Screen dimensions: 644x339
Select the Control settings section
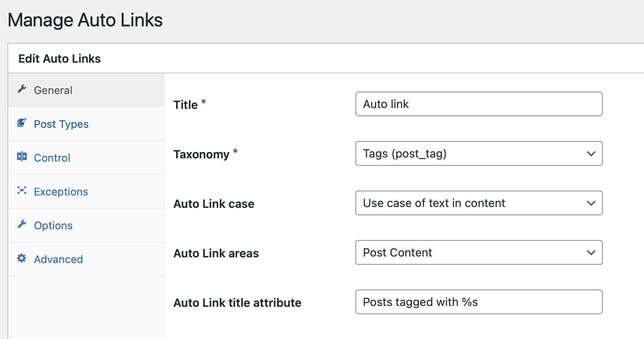point(52,158)
